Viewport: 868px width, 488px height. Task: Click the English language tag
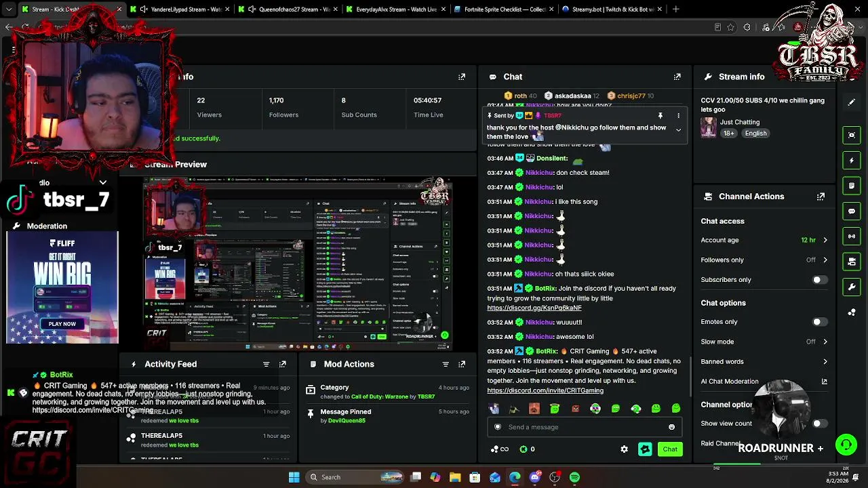755,134
